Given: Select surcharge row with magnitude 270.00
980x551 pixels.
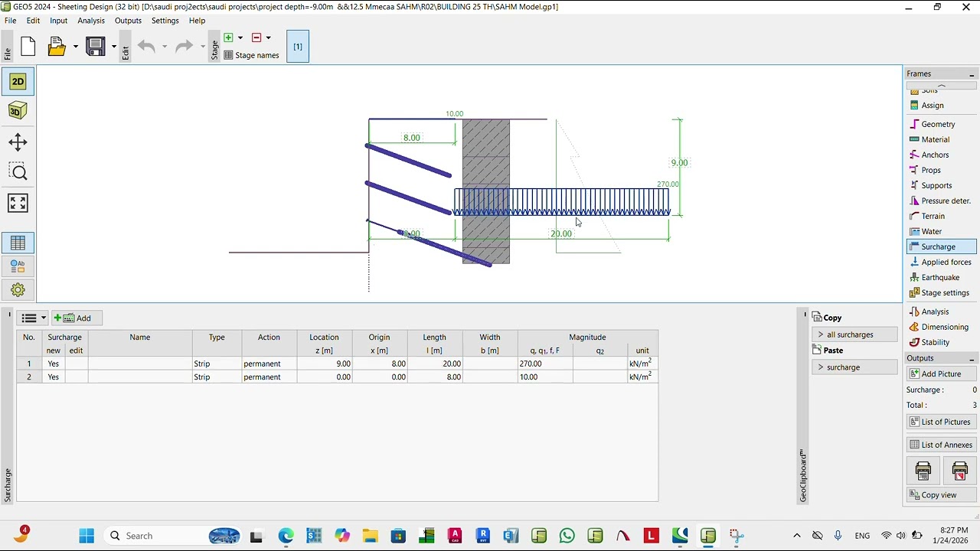Looking at the screenshot, I should tap(338, 364).
